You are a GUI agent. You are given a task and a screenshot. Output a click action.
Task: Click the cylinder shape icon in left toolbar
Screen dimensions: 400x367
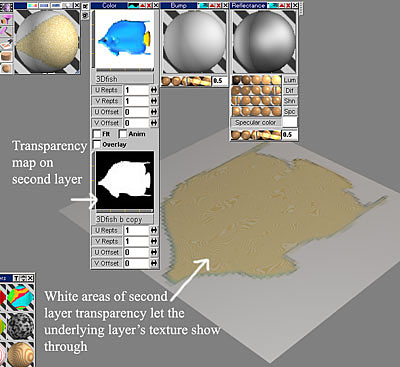[6, 56]
